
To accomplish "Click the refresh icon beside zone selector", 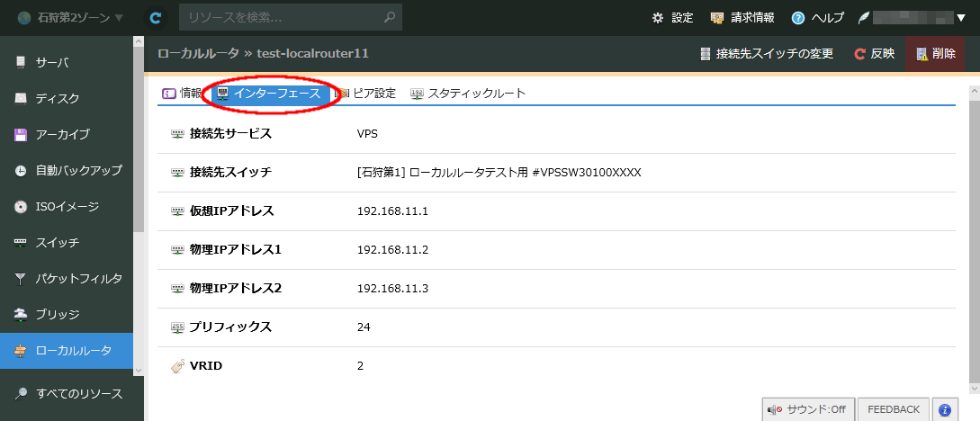I will point(156,17).
